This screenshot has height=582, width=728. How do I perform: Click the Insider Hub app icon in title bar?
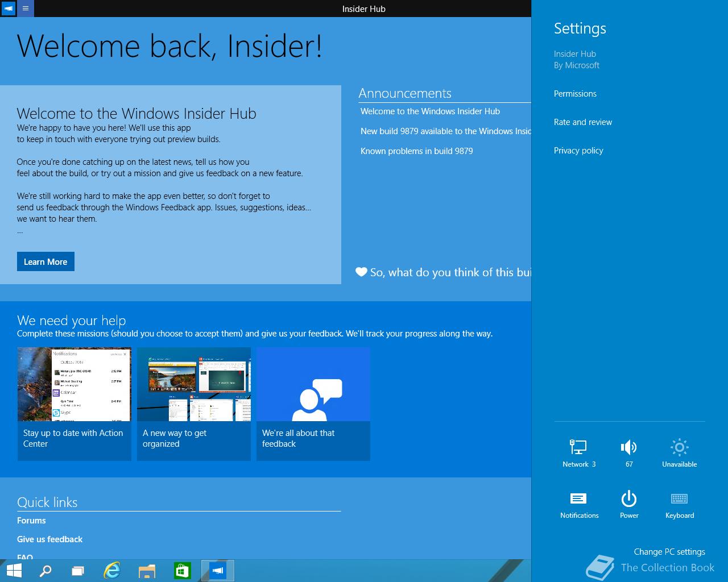click(x=9, y=9)
